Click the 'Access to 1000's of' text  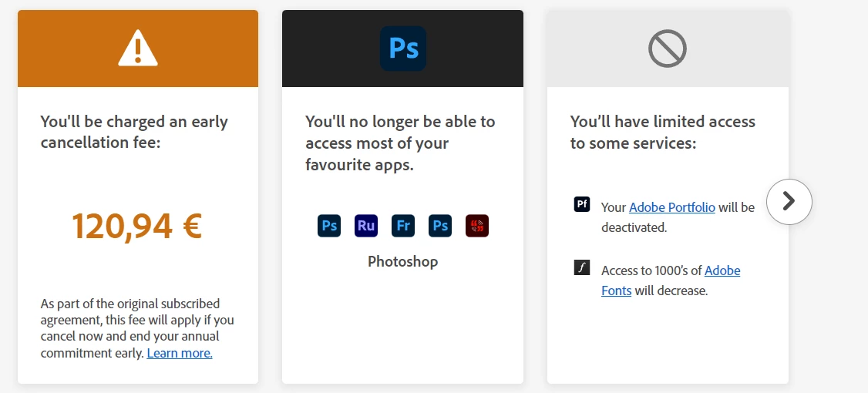click(651, 270)
